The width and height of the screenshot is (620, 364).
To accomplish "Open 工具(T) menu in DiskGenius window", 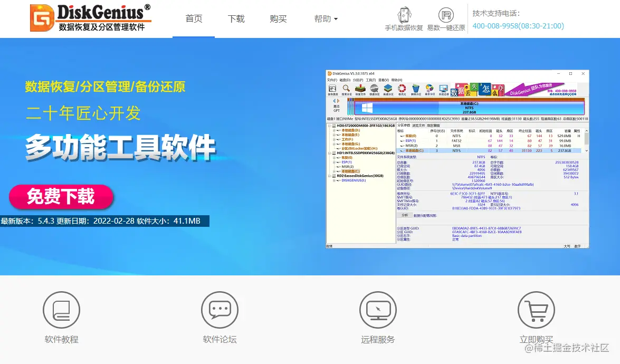I will (x=371, y=80).
